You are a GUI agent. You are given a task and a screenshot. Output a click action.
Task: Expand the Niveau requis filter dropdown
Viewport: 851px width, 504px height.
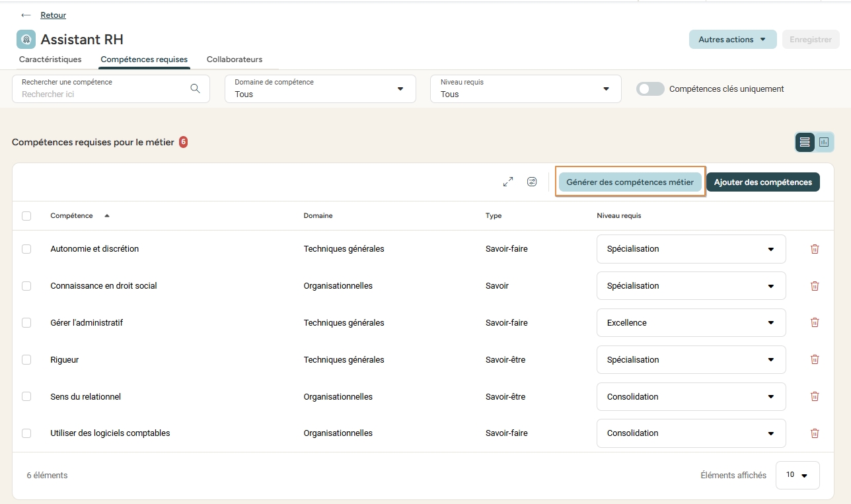tap(525, 89)
